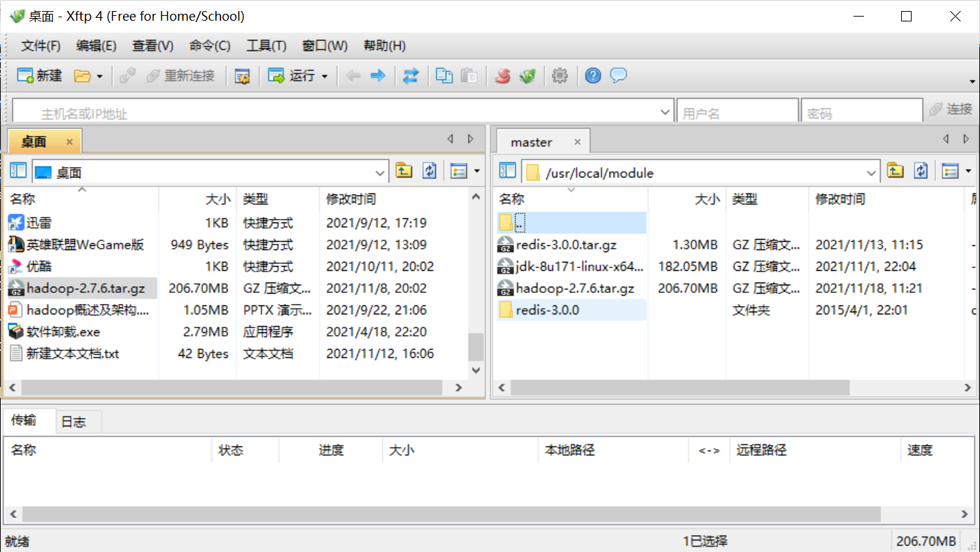Go up one folder in master pane
The width and height of the screenshot is (980, 552).
895,171
